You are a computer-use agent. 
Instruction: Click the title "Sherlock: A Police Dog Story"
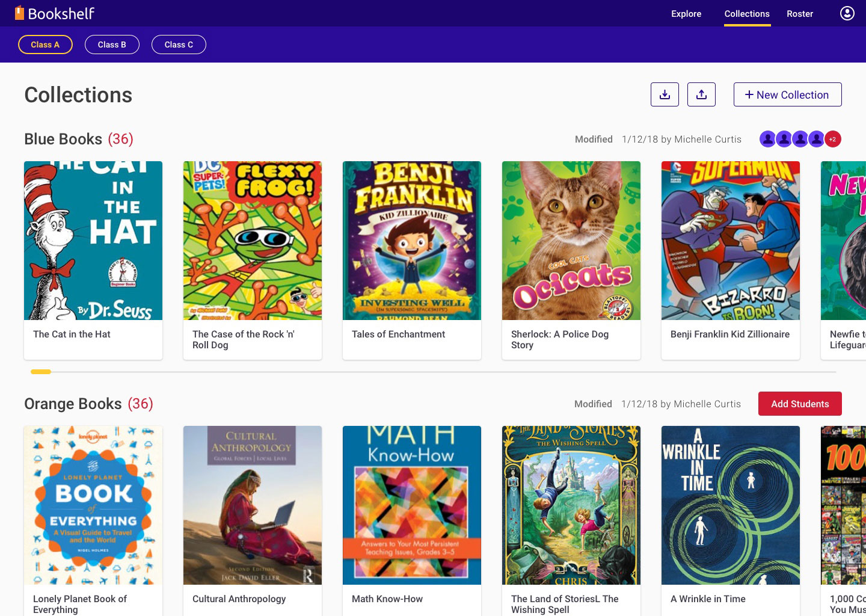tap(560, 340)
